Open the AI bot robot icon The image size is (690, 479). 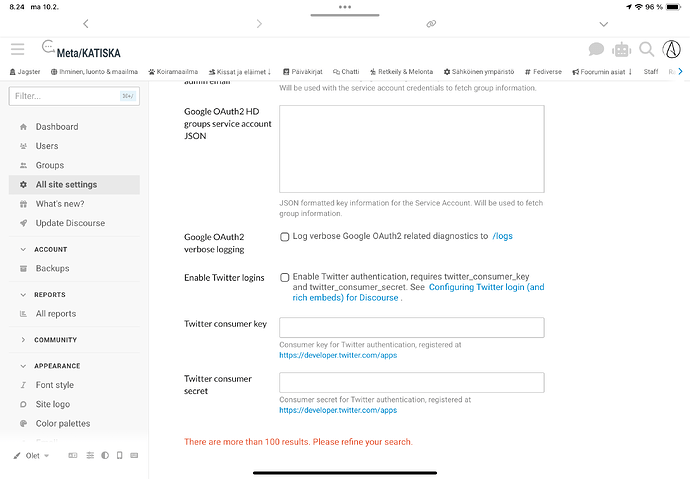pos(621,50)
